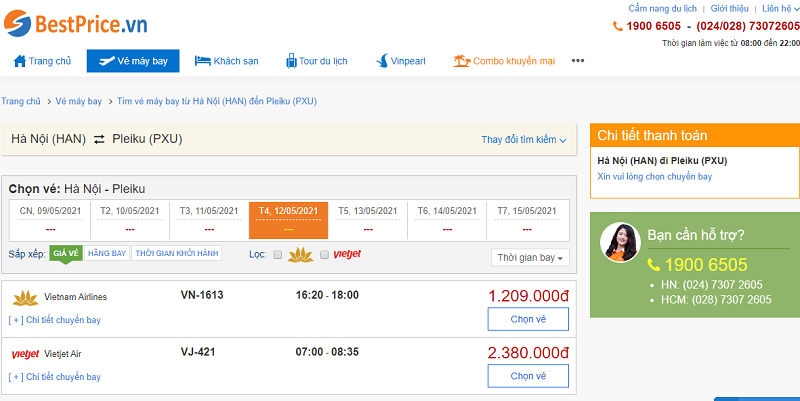The height and width of the screenshot is (401, 800).
Task: Click the price 1.209.000đ
Action: point(529,296)
